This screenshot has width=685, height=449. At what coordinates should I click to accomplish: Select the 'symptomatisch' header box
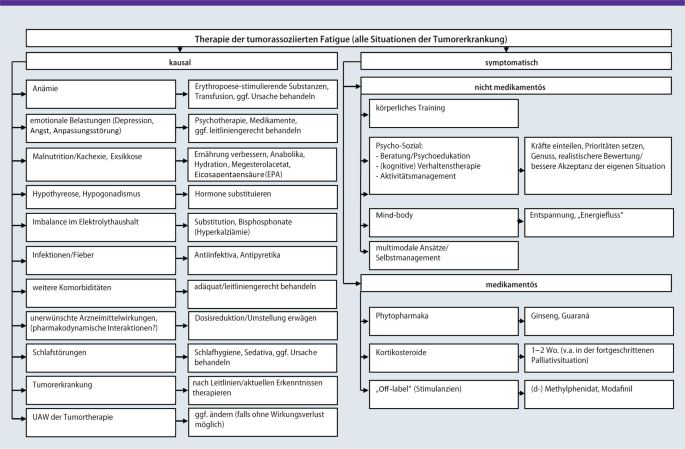516,62
